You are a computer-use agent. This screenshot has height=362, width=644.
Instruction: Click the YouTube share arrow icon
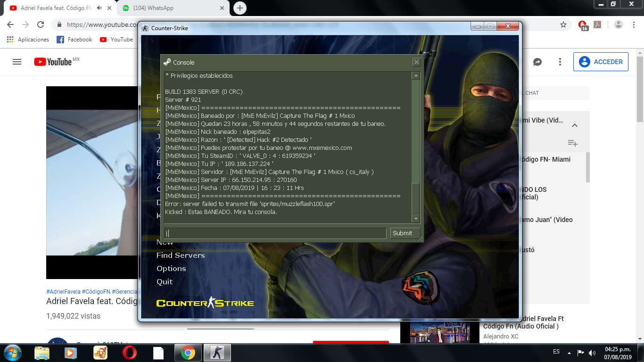point(537,62)
